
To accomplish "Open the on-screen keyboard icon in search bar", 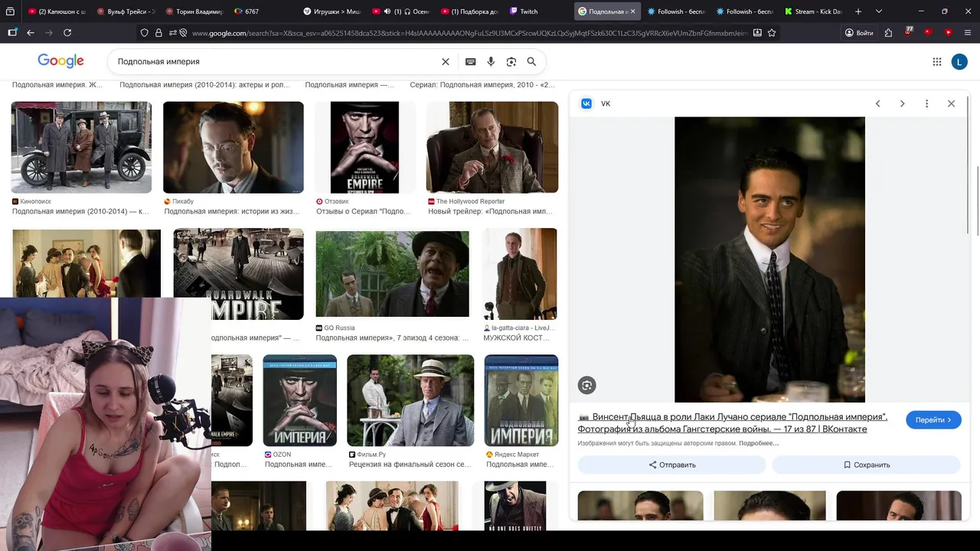I will click(470, 62).
